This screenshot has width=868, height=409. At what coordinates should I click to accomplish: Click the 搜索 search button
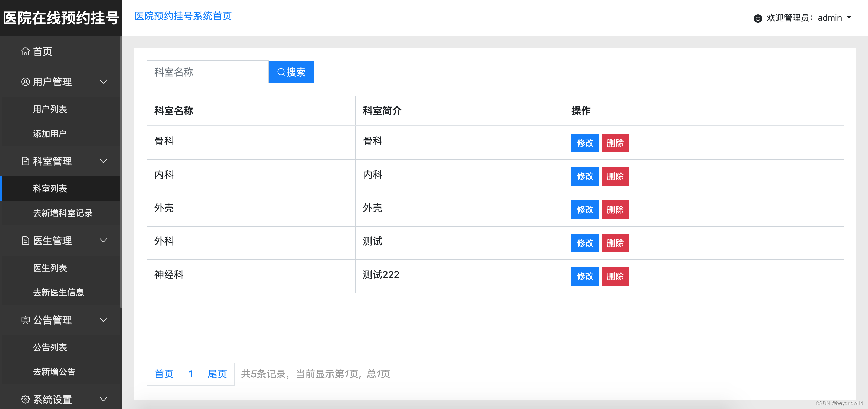pyautogui.click(x=291, y=72)
